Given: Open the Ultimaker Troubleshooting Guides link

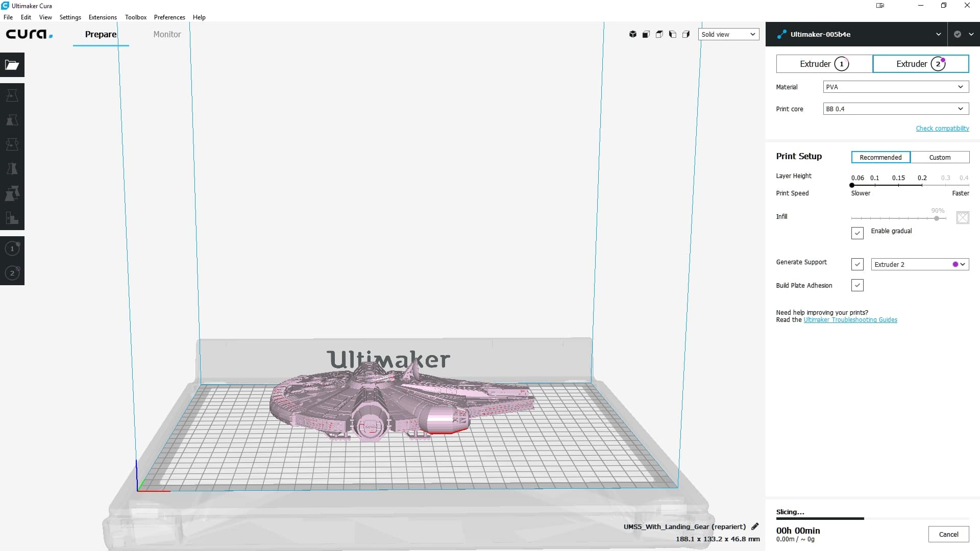Looking at the screenshot, I should pos(850,320).
